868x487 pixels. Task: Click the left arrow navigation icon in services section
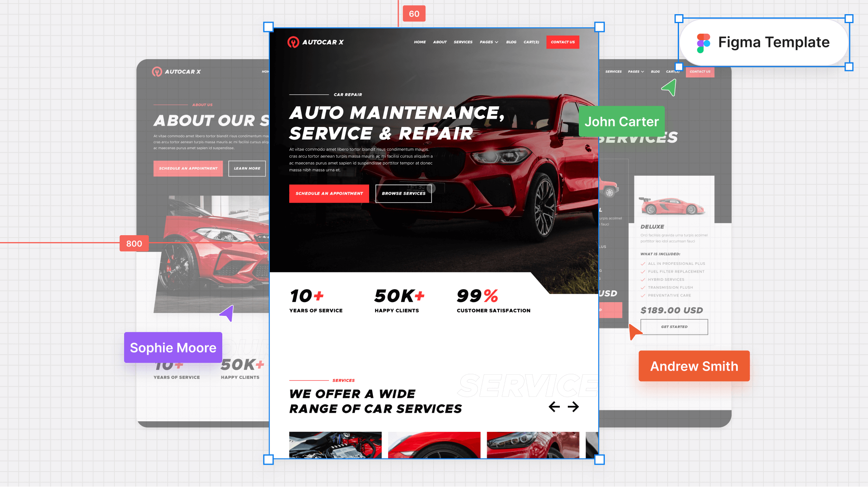click(554, 407)
